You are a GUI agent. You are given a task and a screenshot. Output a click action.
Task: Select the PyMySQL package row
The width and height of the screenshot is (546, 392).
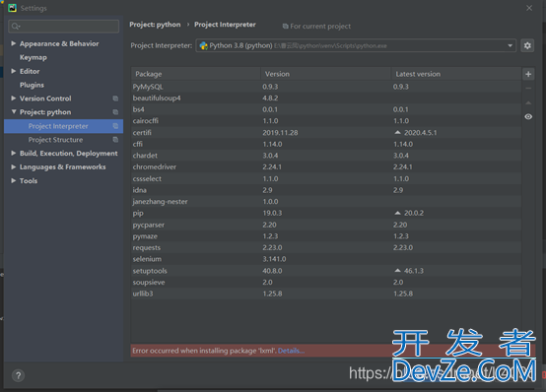(326, 87)
